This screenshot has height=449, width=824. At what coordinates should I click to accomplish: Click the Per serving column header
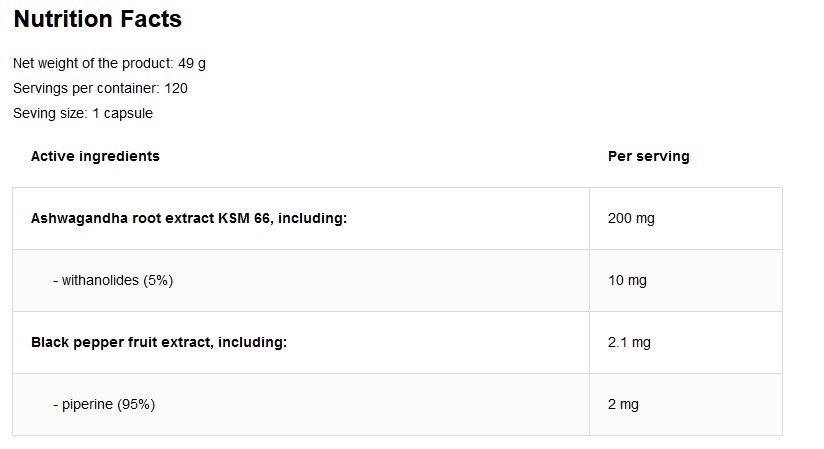pos(648,156)
